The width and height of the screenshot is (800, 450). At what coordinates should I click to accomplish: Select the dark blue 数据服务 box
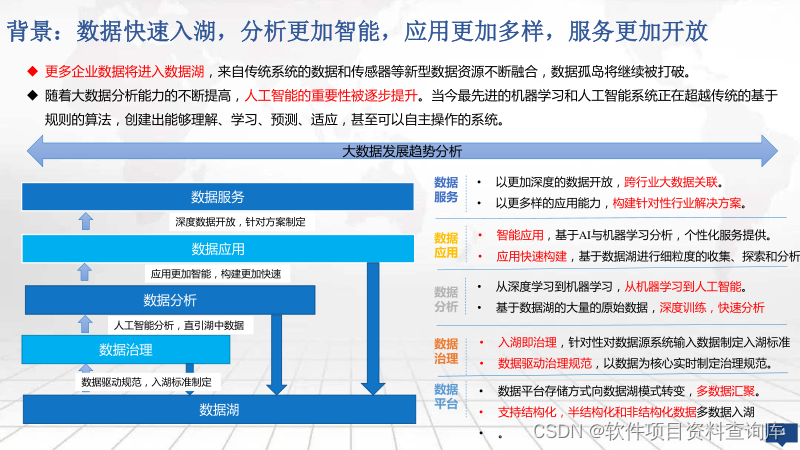(x=218, y=197)
